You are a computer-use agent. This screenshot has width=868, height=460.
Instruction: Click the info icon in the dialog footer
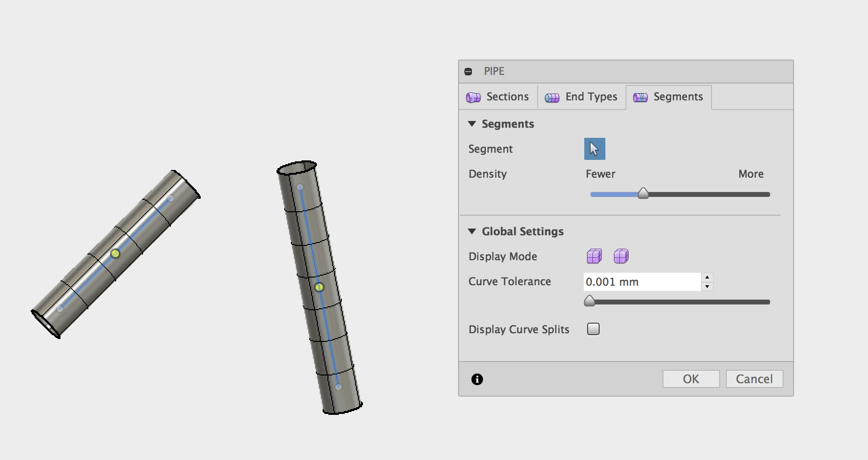point(477,379)
